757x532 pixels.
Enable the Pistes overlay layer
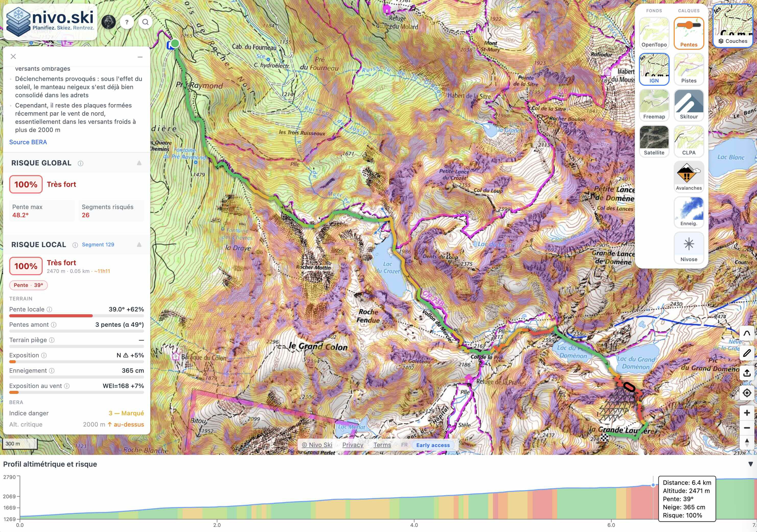(x=689, y=69)
